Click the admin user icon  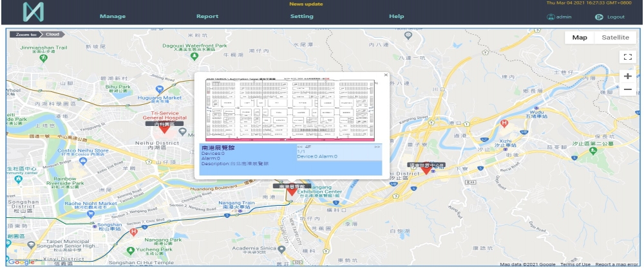point(551,17)
